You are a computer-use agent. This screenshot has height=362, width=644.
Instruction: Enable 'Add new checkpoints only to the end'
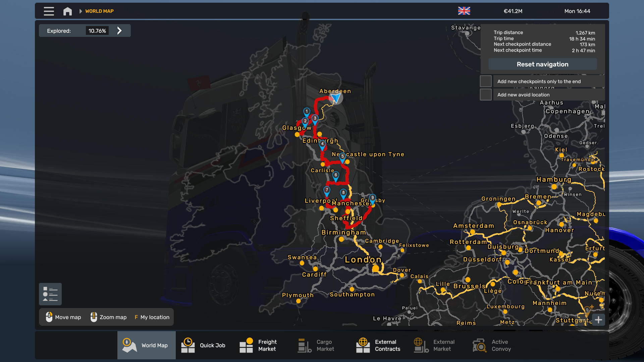[485, 81]
